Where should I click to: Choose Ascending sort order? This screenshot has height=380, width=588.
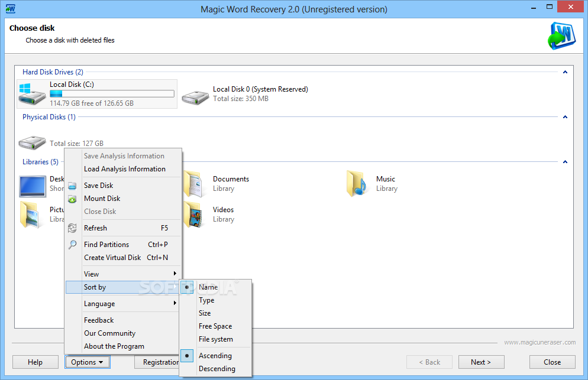point(215,356)
